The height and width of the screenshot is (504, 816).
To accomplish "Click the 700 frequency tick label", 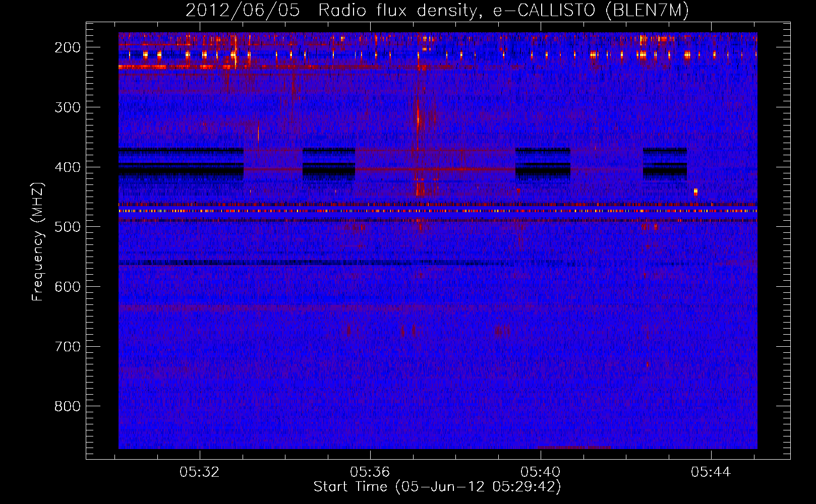I will pos(68,347).
